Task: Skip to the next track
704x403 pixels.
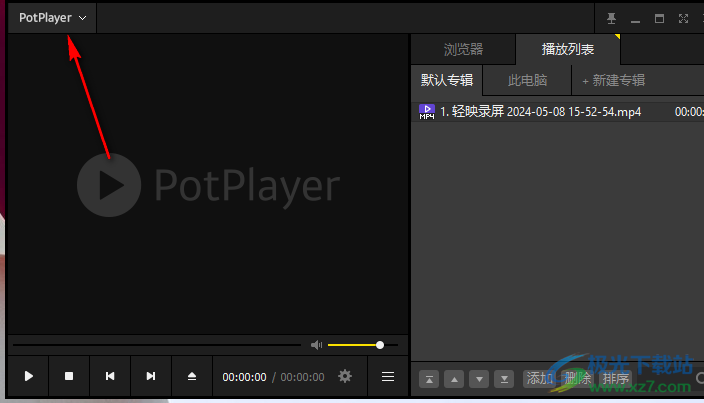Action: click(151, 376)
